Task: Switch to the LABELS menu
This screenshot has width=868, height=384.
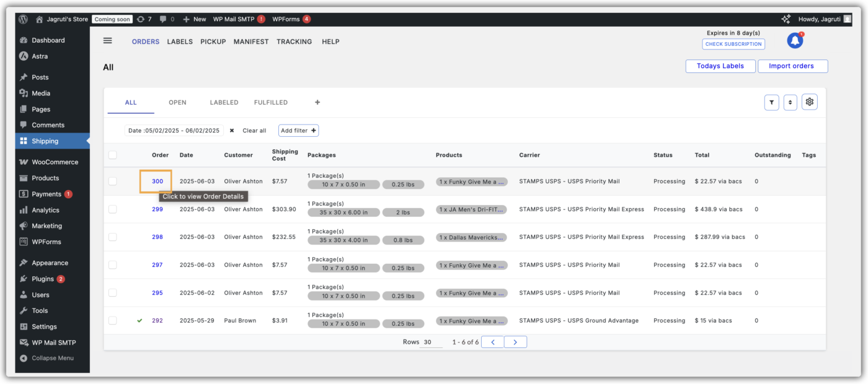Action: tap(180, 41)
